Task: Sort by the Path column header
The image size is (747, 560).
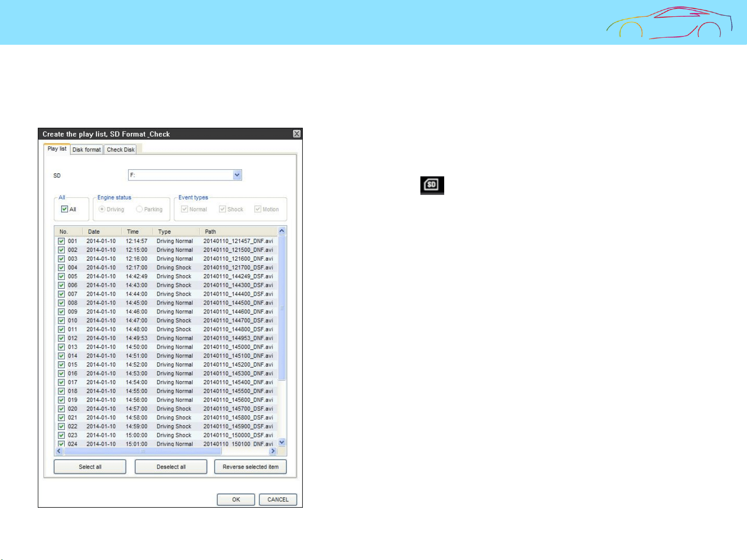Action: [238, 231]
